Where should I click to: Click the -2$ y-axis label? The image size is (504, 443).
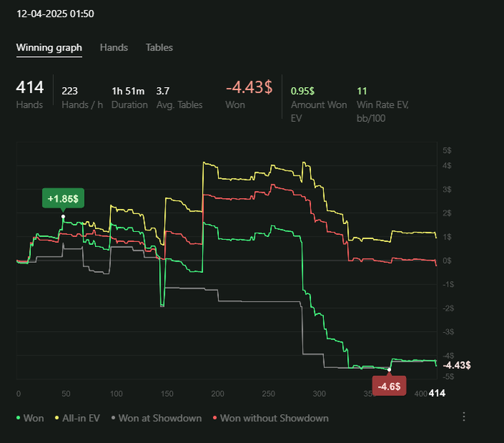pyautogui.click(x=449, y=308)
